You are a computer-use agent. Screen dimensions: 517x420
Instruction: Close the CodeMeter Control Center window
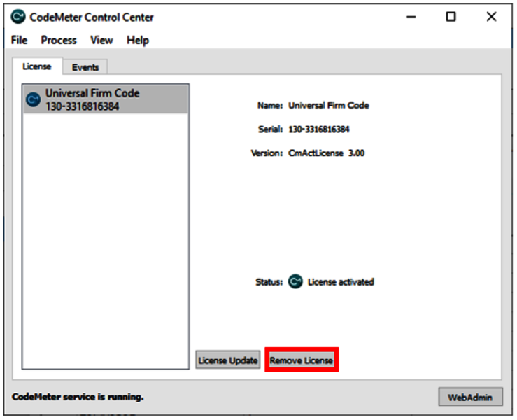[x=491, y=17]
